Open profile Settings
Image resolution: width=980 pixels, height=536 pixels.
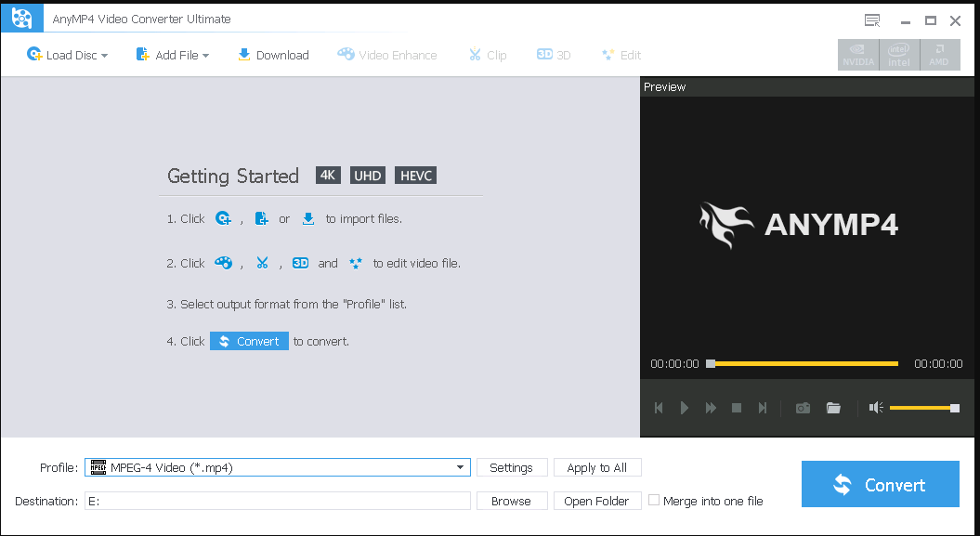[x=512, y=467]
